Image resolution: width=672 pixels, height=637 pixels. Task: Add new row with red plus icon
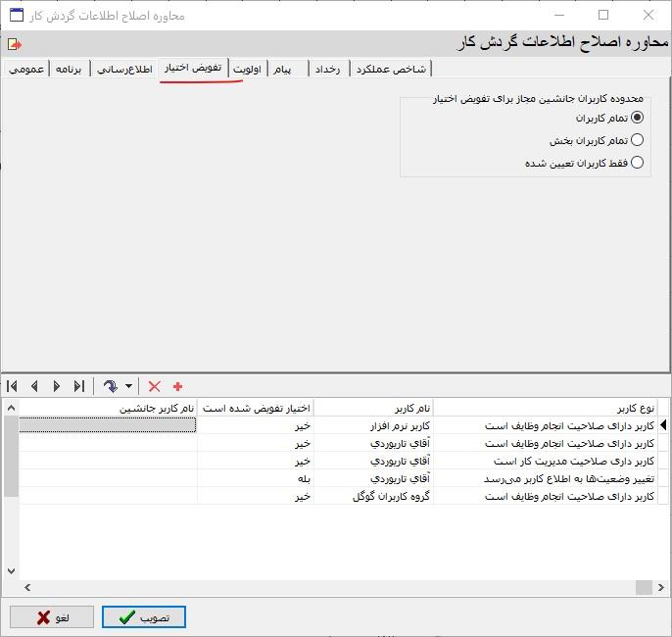[x=177, y=386]
